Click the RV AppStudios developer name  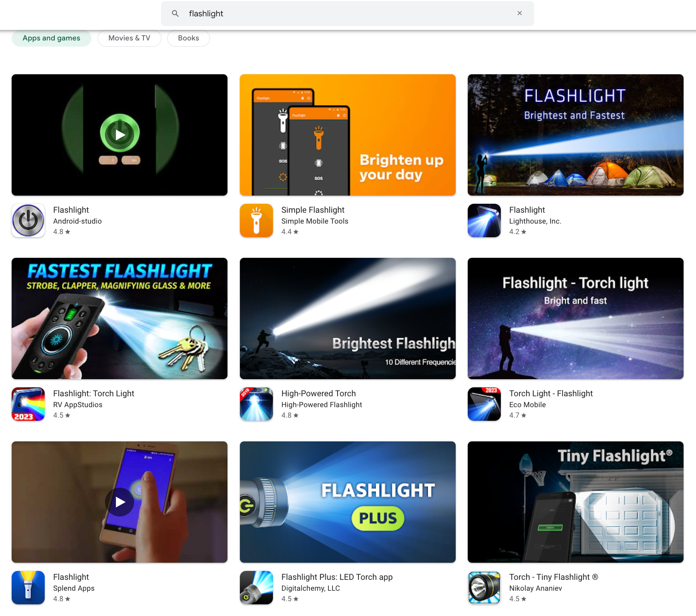tap(78, 405)
